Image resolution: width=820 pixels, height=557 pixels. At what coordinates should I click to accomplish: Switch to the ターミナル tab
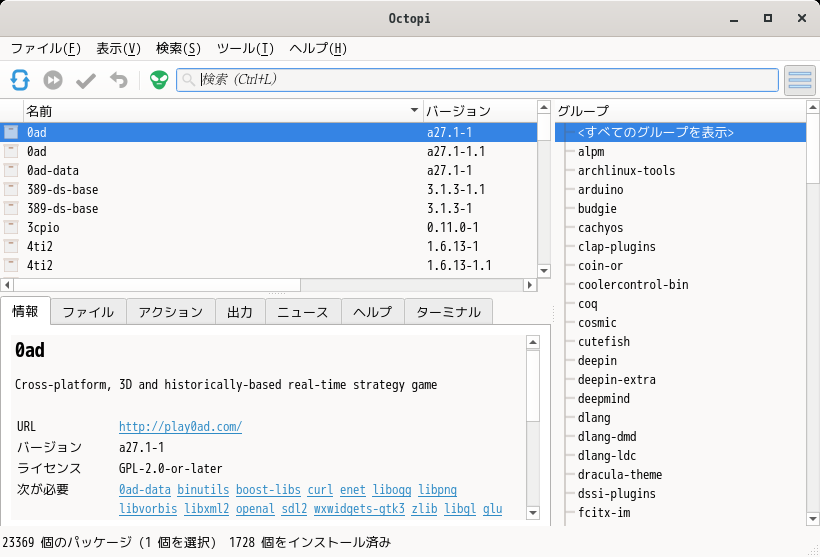click(448, 312)
